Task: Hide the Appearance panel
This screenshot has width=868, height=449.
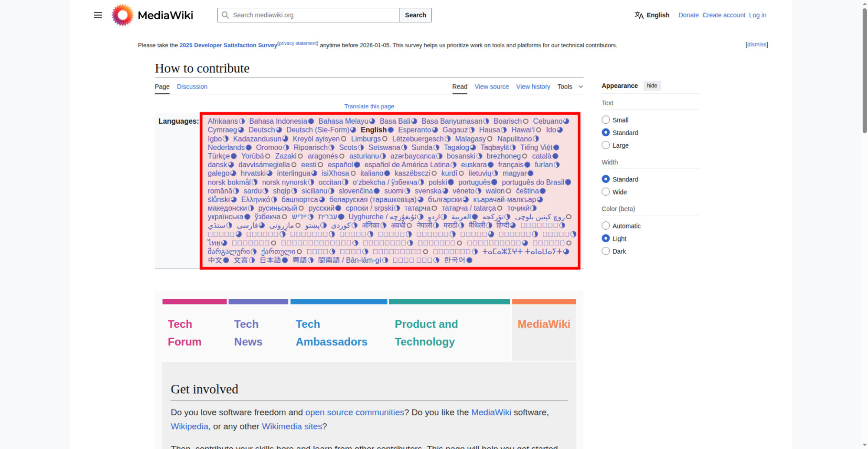Action: coord(651,86)
